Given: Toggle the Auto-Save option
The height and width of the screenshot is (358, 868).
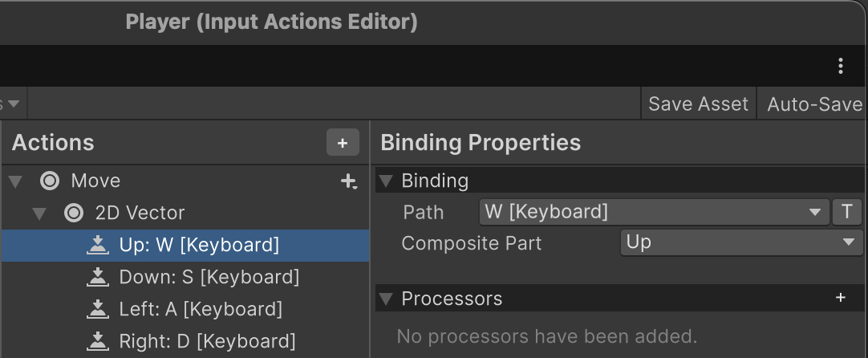Looking at the screenshot, I should [x=814, y=104].
